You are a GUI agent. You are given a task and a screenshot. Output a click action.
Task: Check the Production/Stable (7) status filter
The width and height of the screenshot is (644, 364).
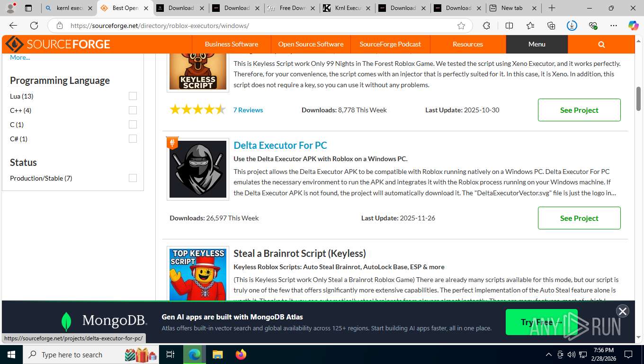click(x=133, y=178)
